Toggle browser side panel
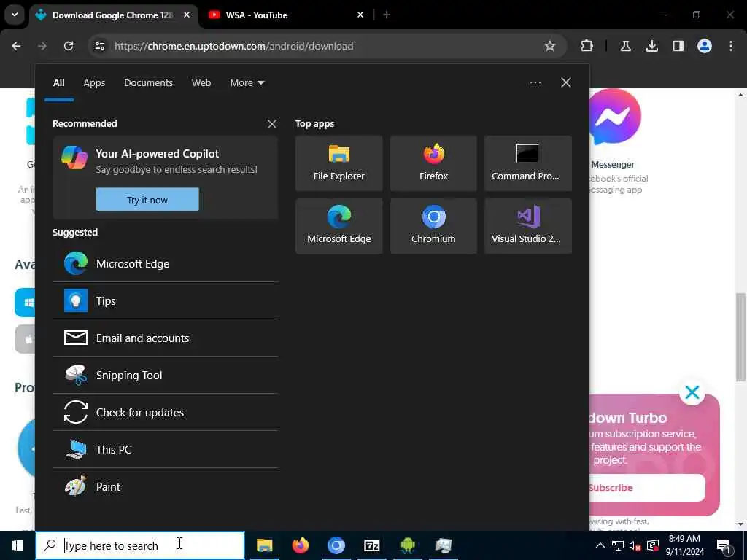 (x=678, y=46)
